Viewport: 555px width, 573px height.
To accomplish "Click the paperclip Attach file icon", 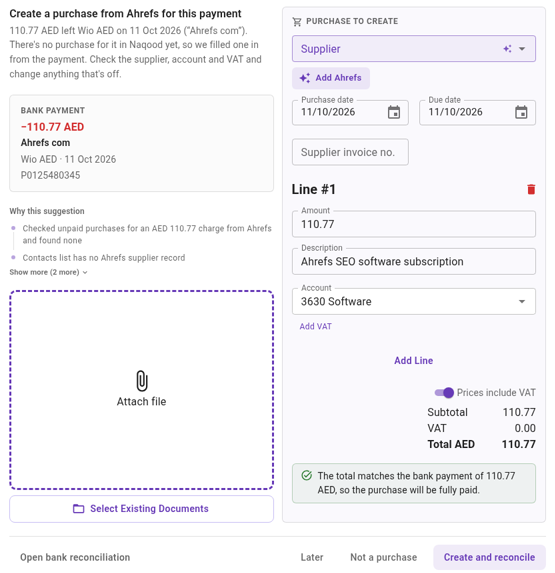I will [142, 381].
